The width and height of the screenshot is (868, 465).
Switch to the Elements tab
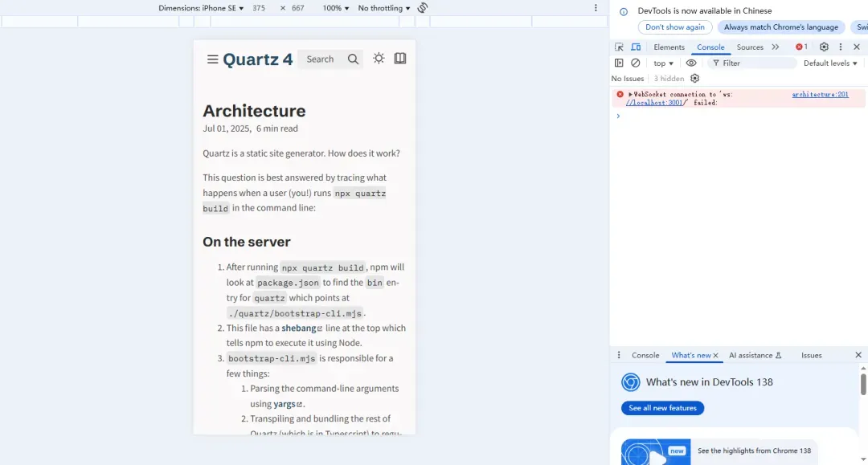click(x=669, y=47)
